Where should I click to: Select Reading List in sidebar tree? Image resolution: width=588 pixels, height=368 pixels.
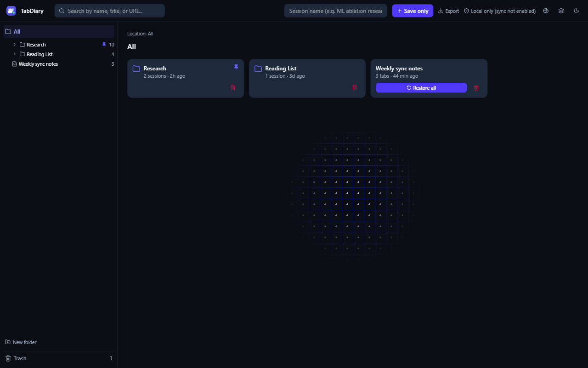(40, 54)
